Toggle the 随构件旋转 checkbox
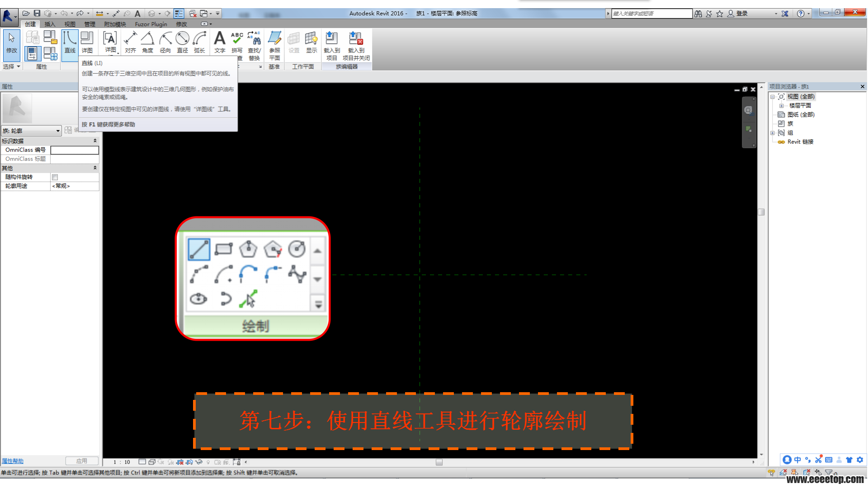 [55, 177]
